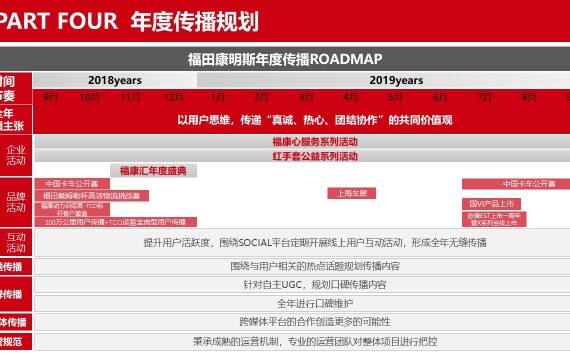Viewport: 570px width, 360px height.
Task: Select the '福田戴姆勒杯高效物流挑战赛' block
Action: tap(92, 196)
